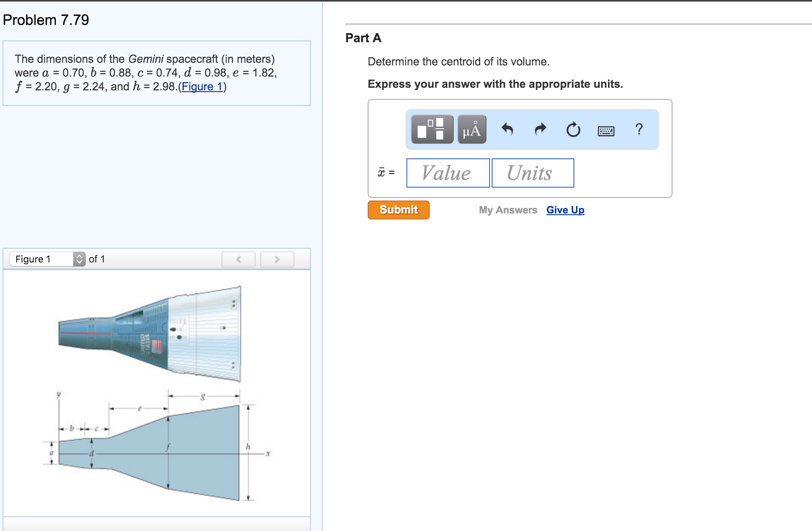812x531 pixels.
Task: Click the Units input field
Action: tap(533, 173)
